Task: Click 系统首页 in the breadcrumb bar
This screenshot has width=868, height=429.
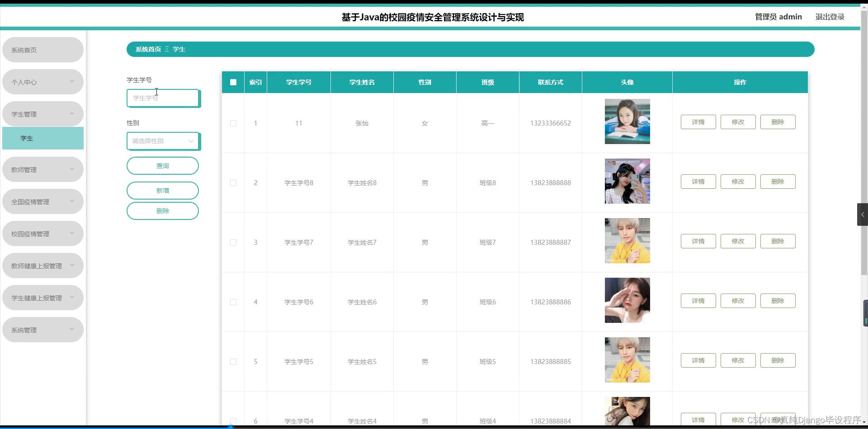Action: point(148,49)
